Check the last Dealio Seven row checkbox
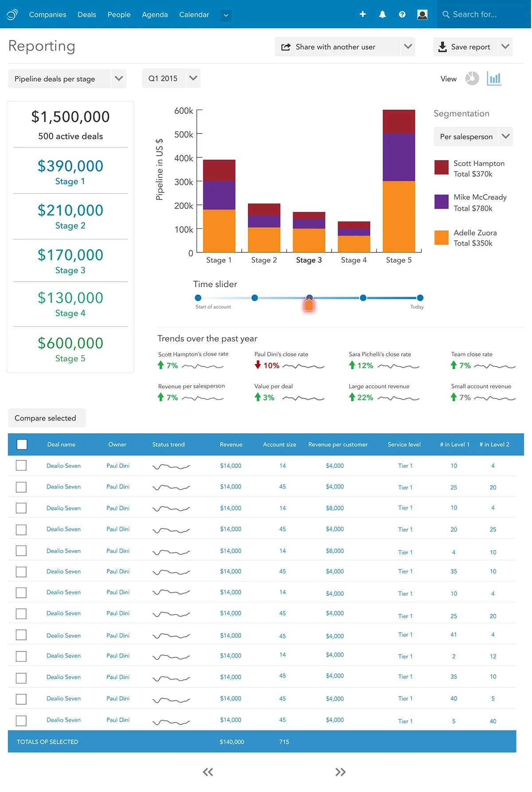 tap(21, 721)
